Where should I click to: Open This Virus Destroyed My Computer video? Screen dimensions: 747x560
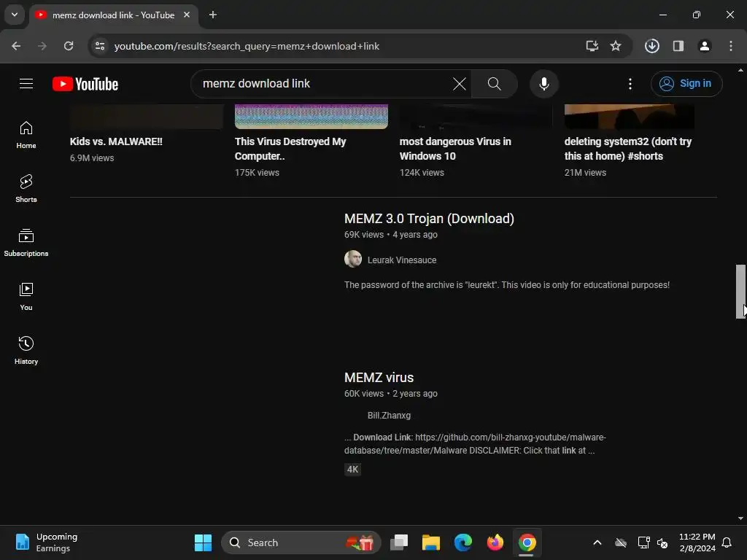pyautogui.click(x=290, y=149)
